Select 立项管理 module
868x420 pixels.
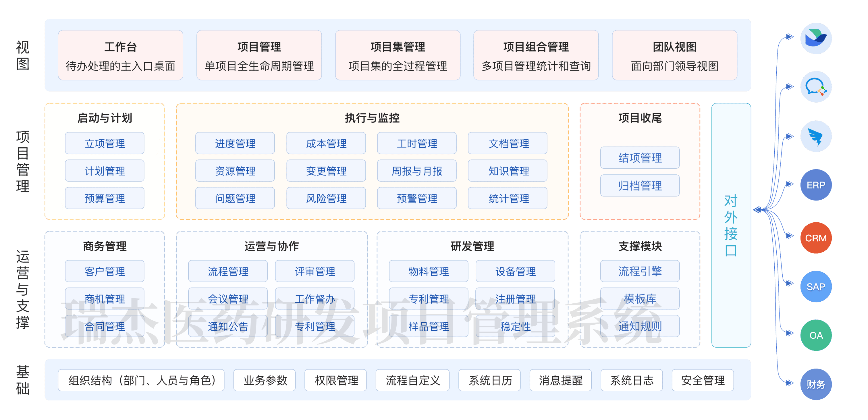pos(105,143)
